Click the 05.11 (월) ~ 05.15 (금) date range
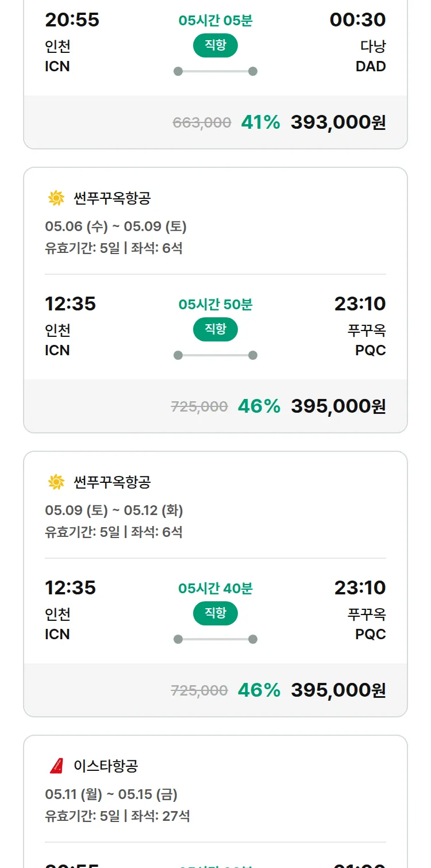The height and width of the screenshot is (868, 431). [111, 794]
